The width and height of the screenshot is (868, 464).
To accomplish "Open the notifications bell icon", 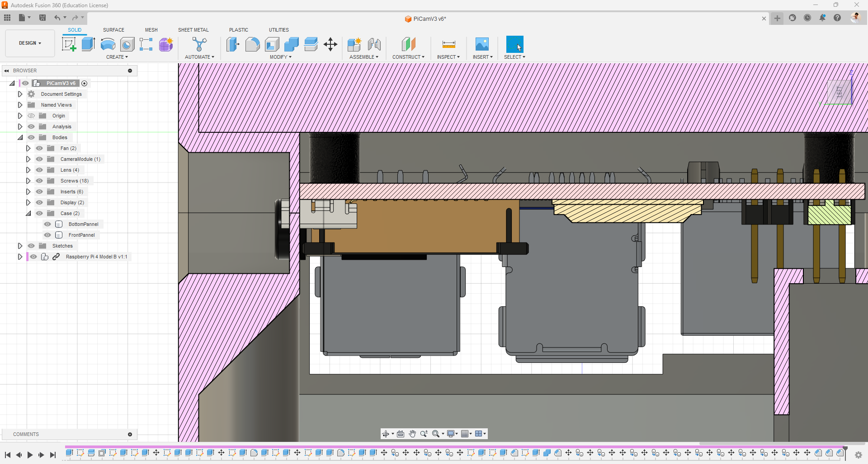I will pyautogui.click(x=822, y=18).
